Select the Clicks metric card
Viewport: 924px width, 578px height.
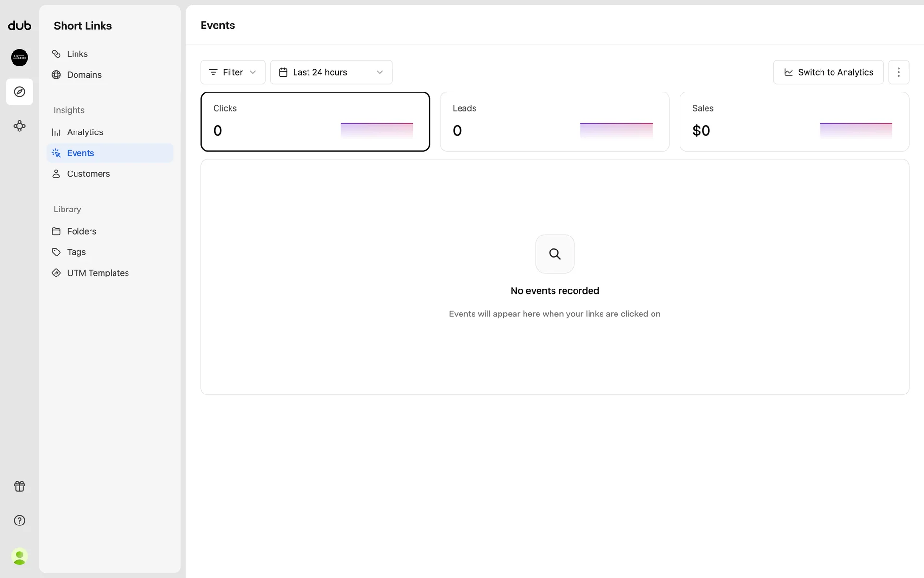tap(315, 121)
